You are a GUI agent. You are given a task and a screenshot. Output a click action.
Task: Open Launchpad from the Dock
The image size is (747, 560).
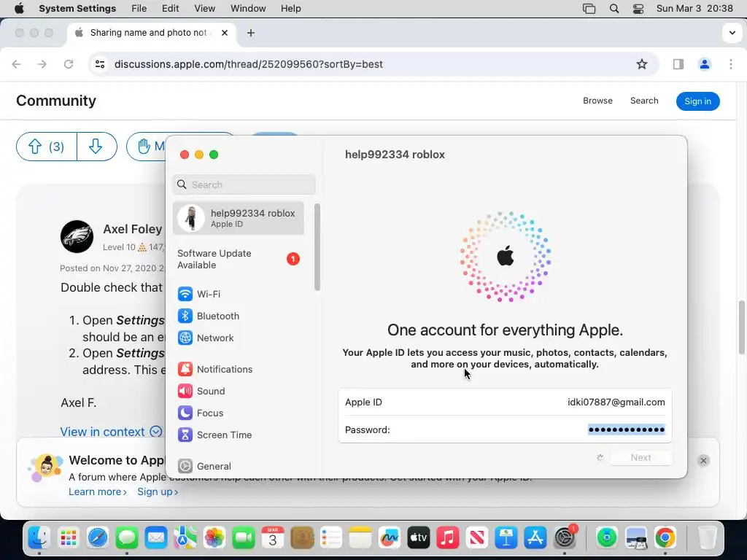69,538
